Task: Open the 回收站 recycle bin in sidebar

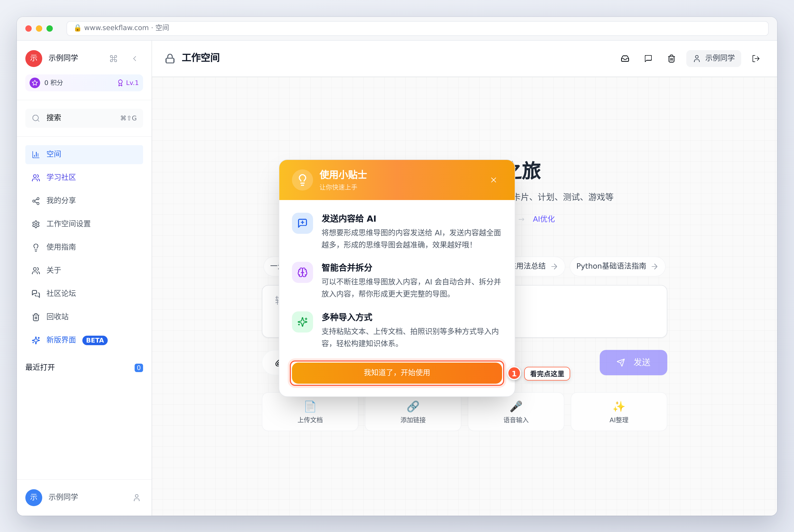Action: [x=84, y=317]
